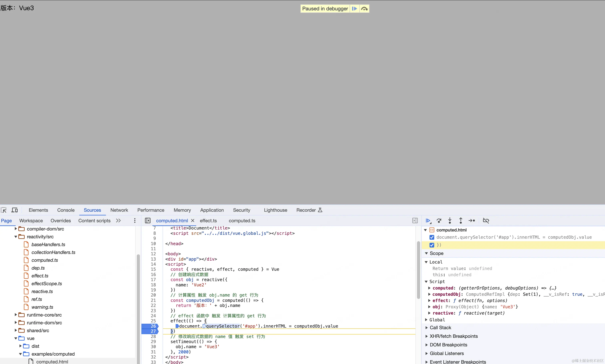The width and height of the screenshot is (605, 364).
Task: Toggle inline breakpoint marker before document
Action: [x=177, y=326]
